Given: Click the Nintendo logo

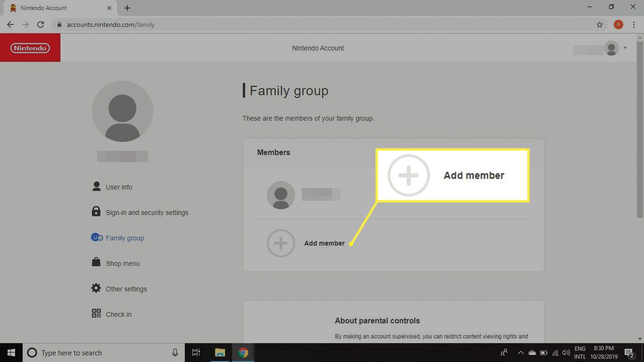Looking at the screenshot, I should point(30,48).
